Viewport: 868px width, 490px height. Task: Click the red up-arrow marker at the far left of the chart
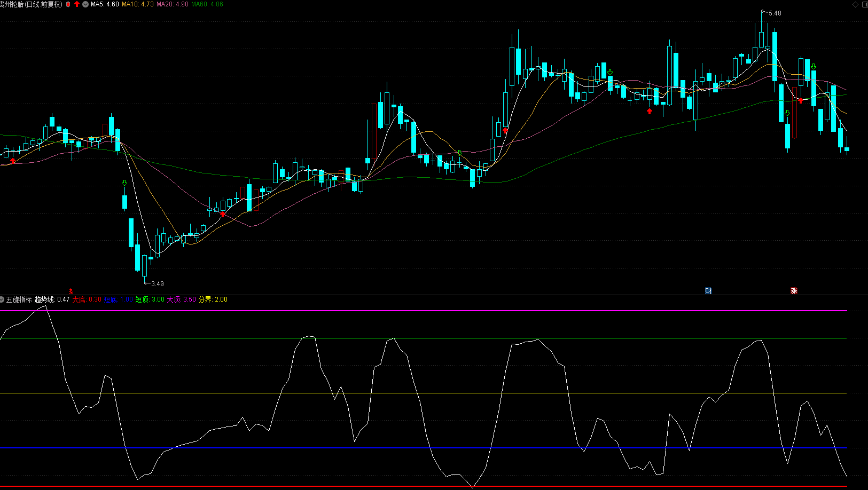pyautogui.click(x=13, y=161)
